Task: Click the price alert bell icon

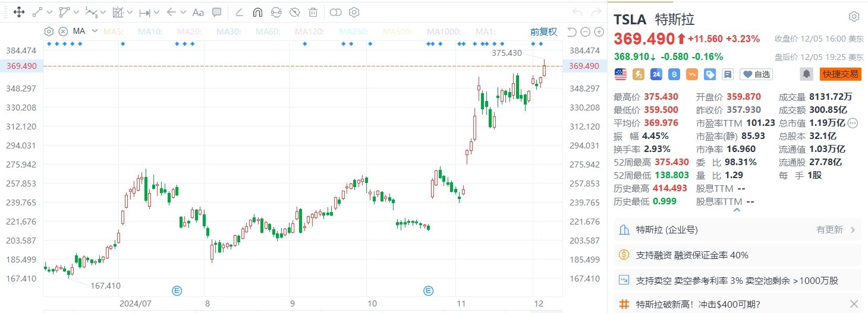Action: 807,74
